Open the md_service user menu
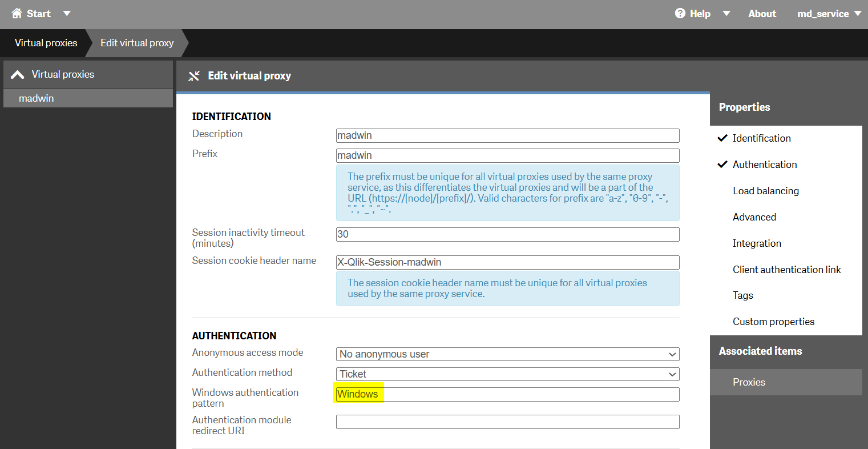This screenshot has width=868, height=449. [x=829, y=14]
